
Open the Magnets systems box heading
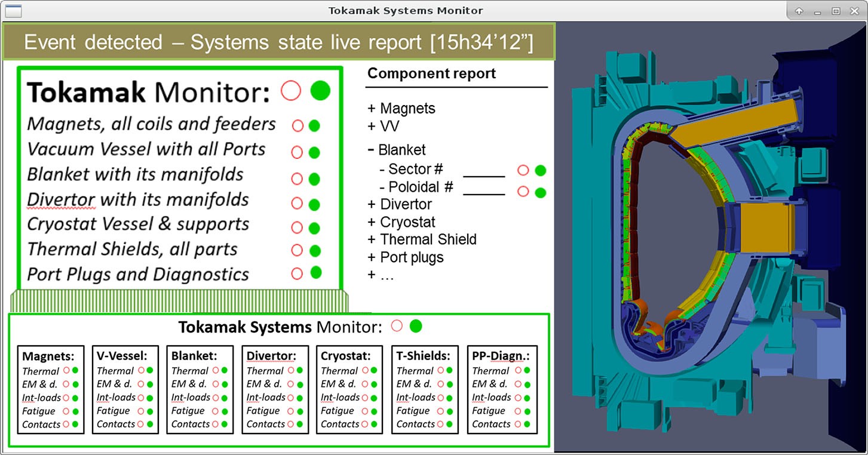(x=48, y=356)
